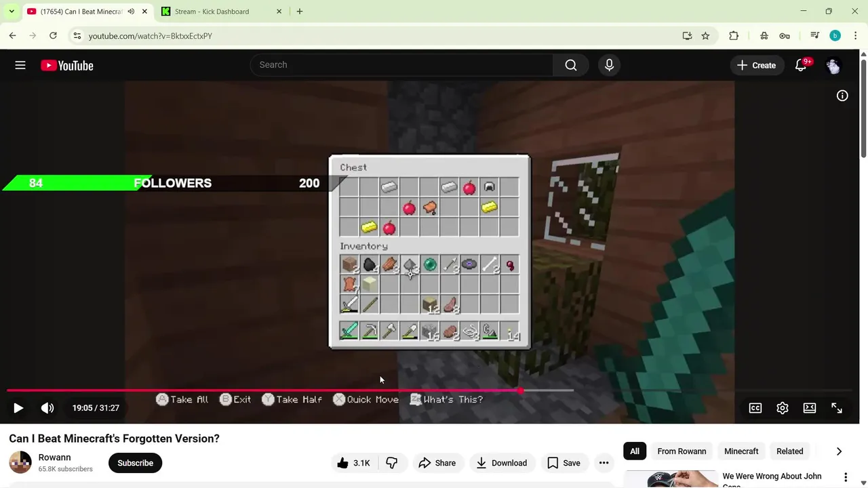Download the video
The width and height of the screenshot is (868, 488).
[502, 463]
